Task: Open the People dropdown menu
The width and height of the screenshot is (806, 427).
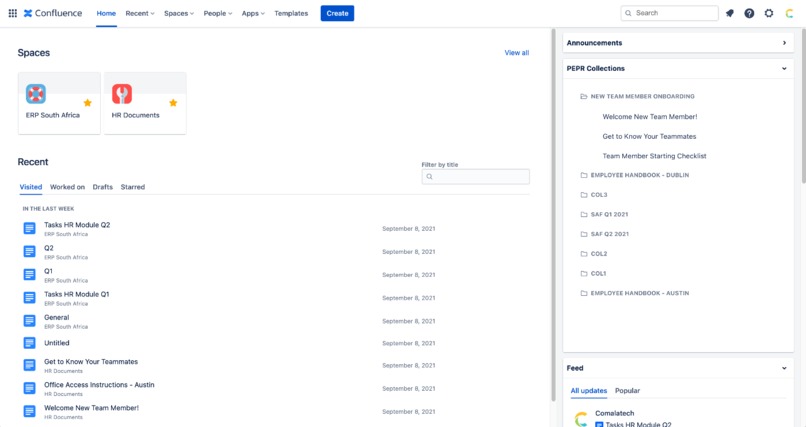Action: (x=218, y=13)
